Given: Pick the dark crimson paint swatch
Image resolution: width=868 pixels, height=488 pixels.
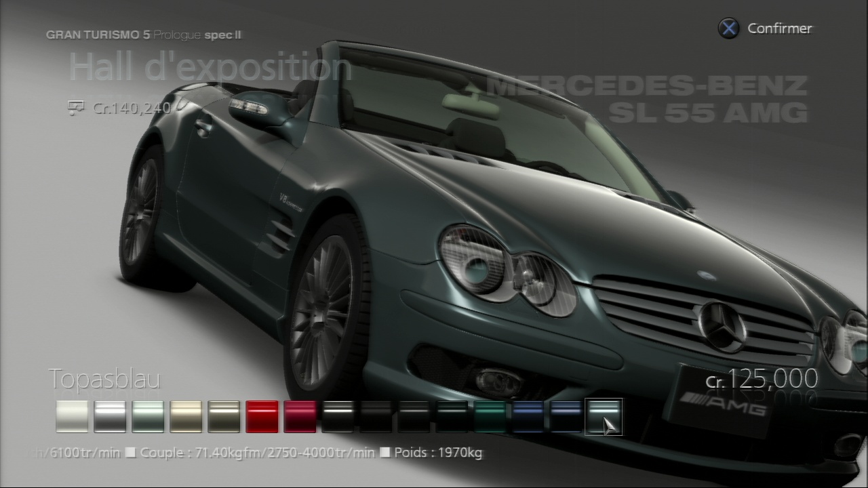Looking at the screenshot, I should (300, 416).
